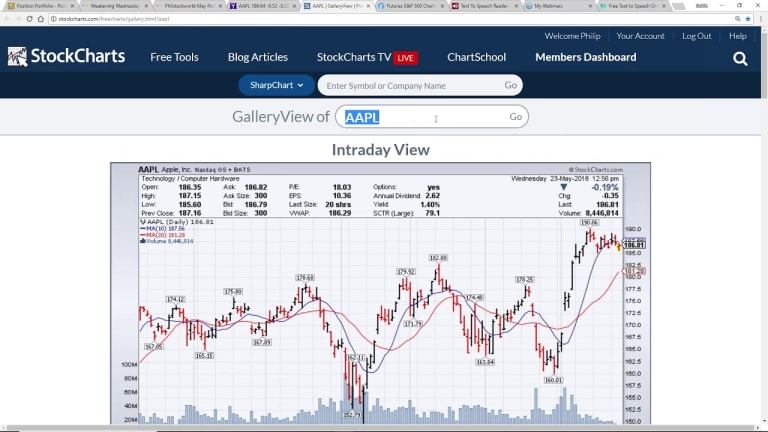This screenshot has width=768, height=432.
Task: Switch to Futures S&P 500 Chart tab
Action: tap(411, 6)
